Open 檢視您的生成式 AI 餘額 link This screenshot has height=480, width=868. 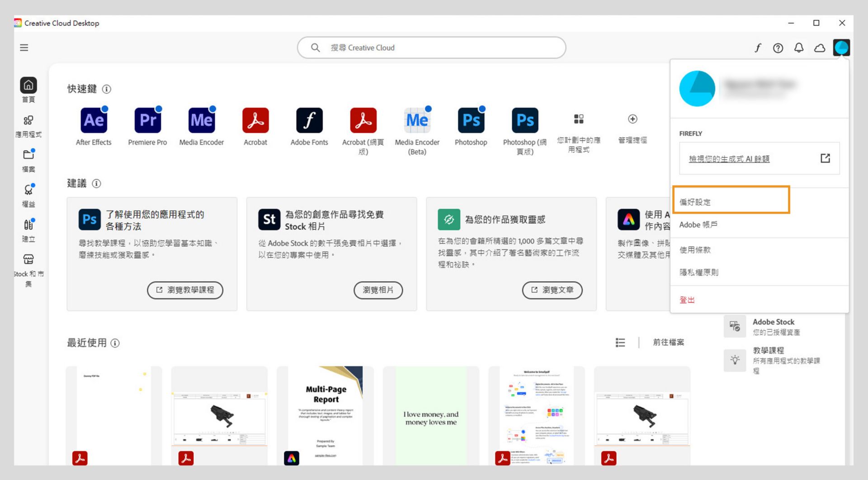coord(729,159)
